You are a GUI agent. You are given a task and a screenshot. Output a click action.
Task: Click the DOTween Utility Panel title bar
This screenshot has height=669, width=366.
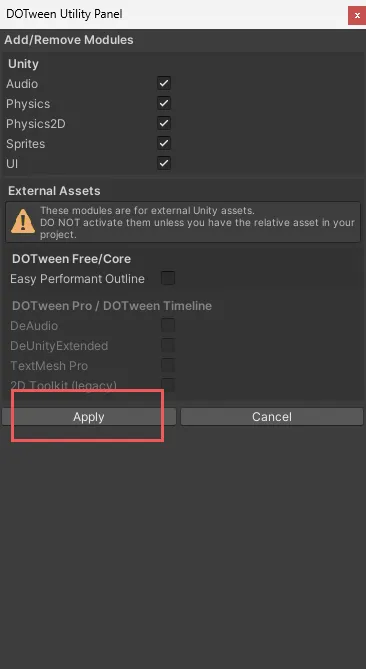click(171, 14)
